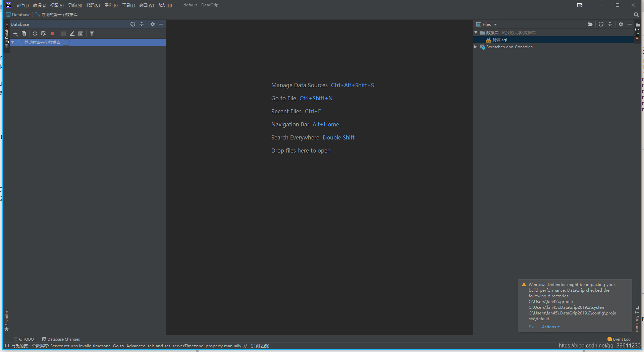Screen dimensions: 644x352
Task: Click the Manage Data Sources hint text
Action: pos(300,85)
